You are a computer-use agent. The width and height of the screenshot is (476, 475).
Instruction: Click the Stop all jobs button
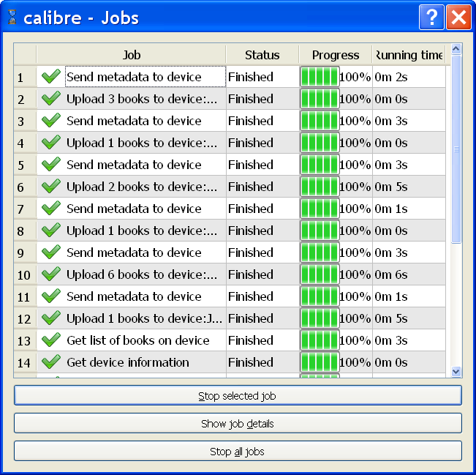point(238,451)
